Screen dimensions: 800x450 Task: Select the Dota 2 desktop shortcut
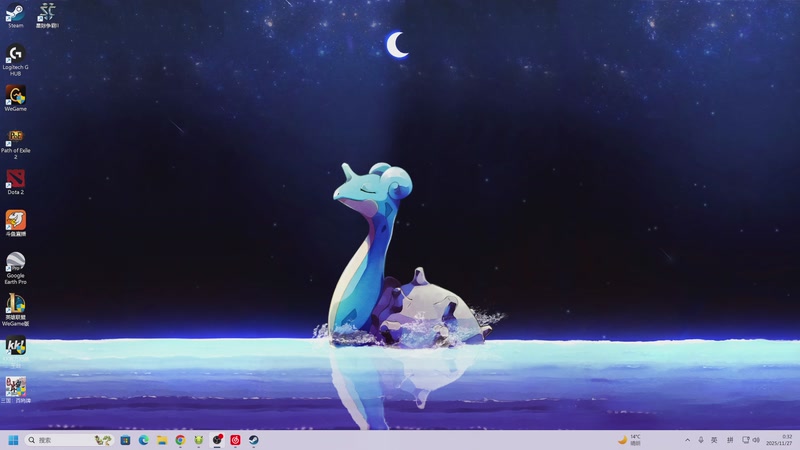(x=15, y=182)
